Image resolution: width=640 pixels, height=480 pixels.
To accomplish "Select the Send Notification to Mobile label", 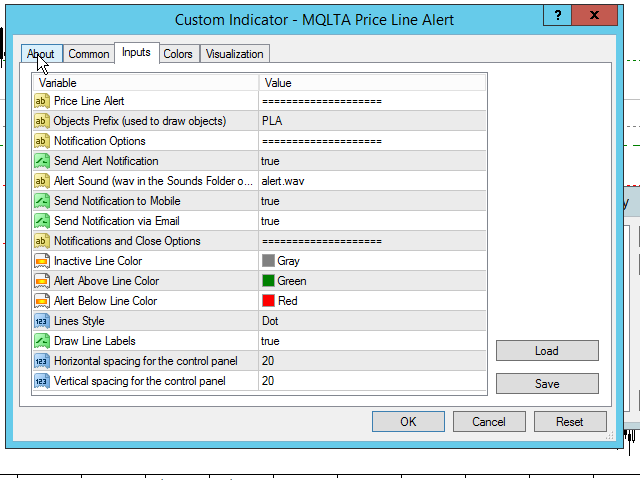I will (x=117, y=201).
